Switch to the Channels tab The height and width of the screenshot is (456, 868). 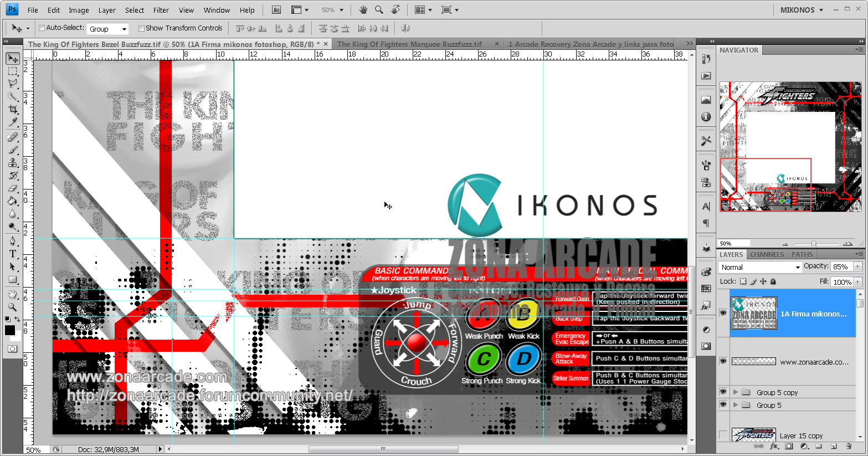click(767, 255)
